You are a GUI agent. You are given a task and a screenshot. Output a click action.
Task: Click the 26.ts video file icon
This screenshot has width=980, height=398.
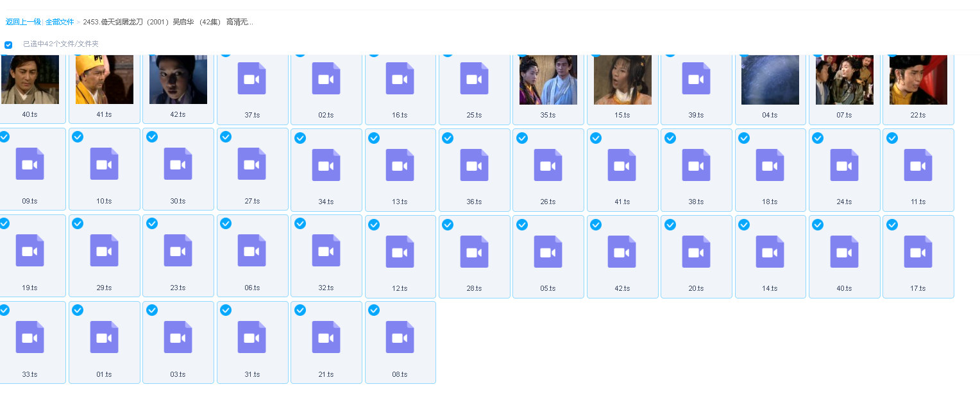[x=548, y=164]
